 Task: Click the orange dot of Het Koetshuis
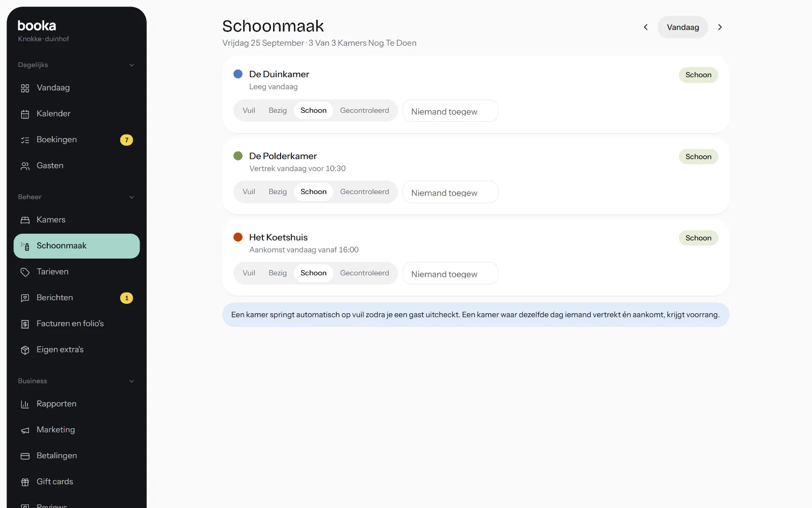coord(238,237)
